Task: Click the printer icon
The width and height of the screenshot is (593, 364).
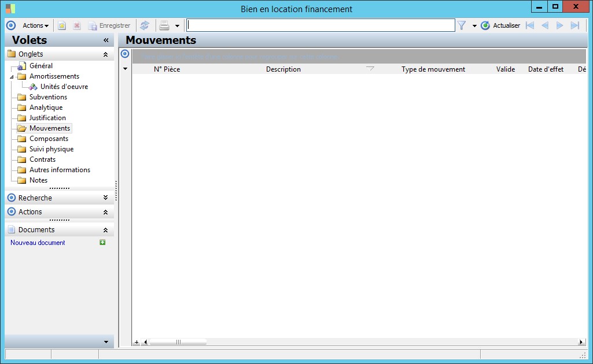Action: [x=164, y=25]
